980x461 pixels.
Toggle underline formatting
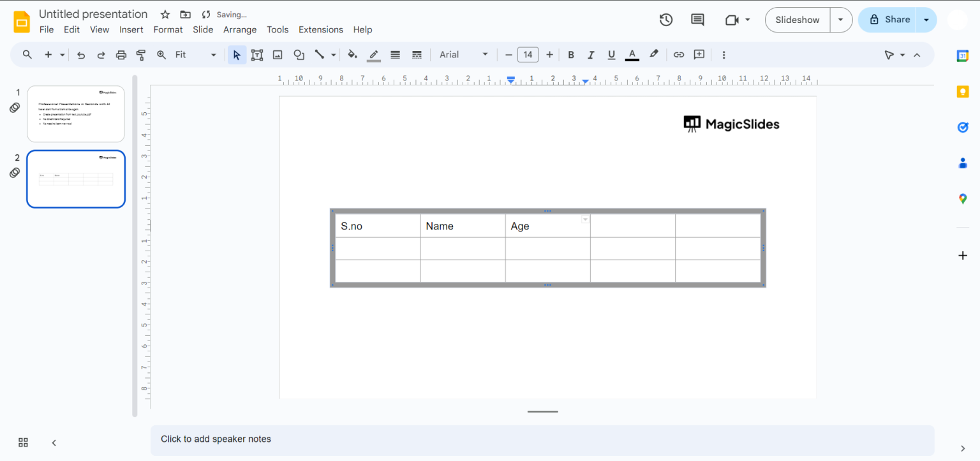[x=611, y=55]
